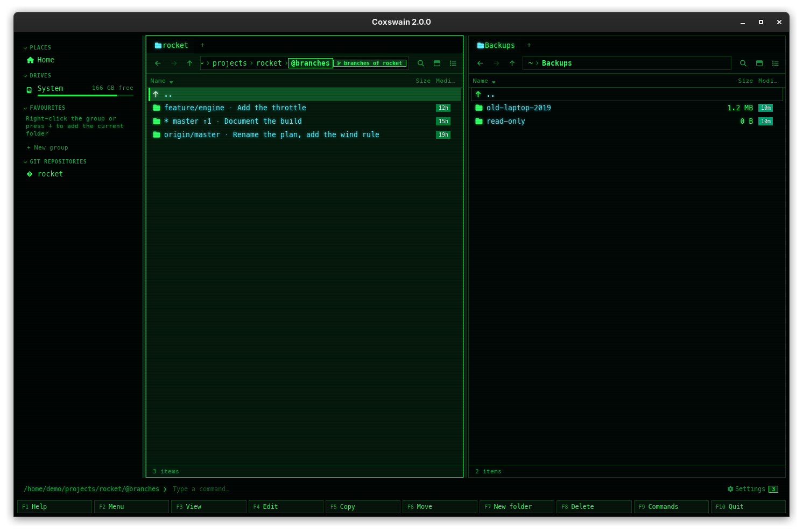This screenshot has height=532, width=803.
Task: Select the old-laptop-2019 folder
Action: point(627,108)
